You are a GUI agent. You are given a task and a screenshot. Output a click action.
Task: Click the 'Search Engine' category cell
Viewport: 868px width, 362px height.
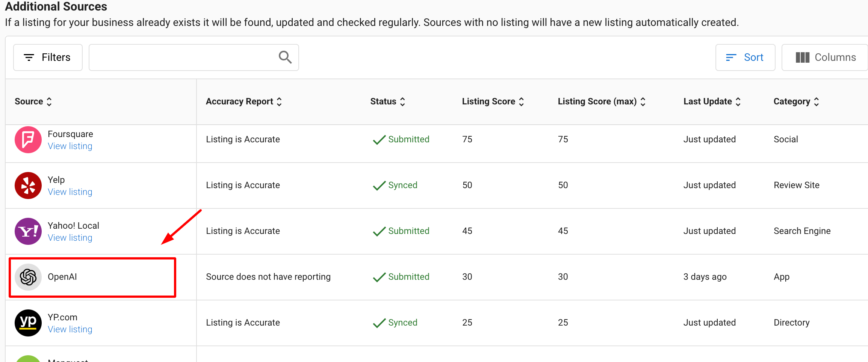tap(802, 231)
